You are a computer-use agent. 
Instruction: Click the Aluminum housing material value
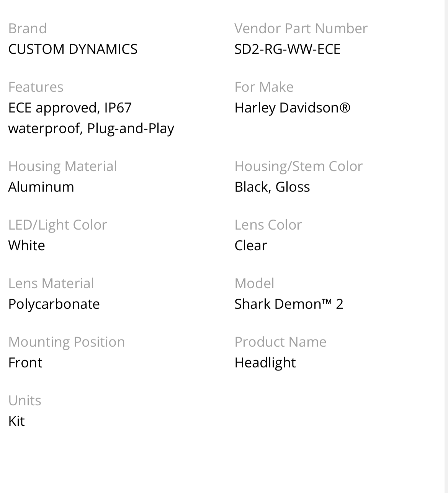(41, 187)
